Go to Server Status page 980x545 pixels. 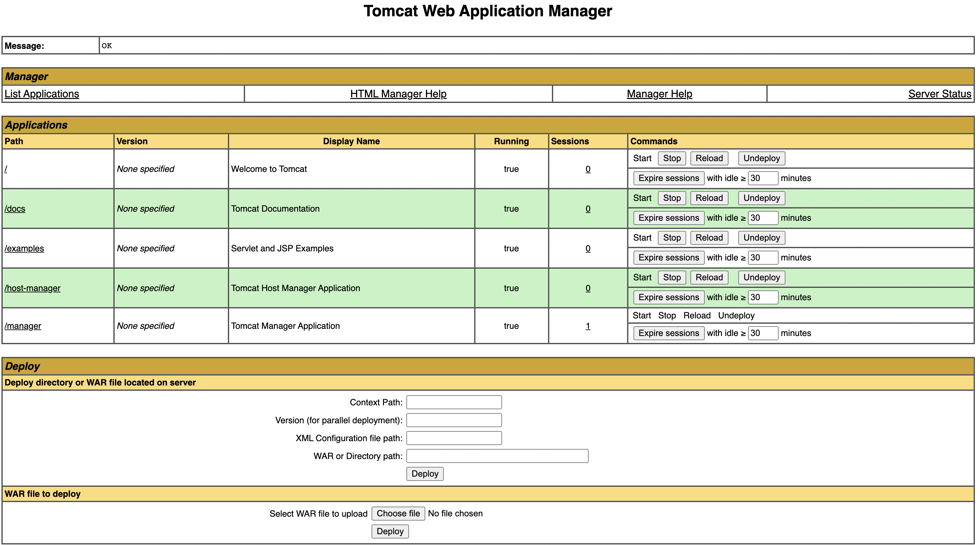939,94
